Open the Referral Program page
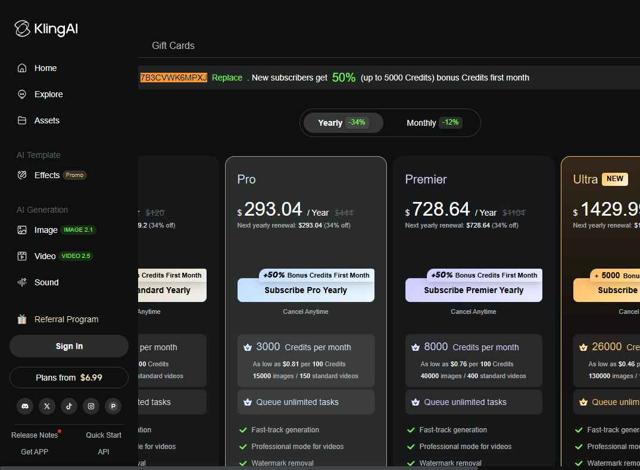The image size is (640, 470). click(x=66, y=319)
